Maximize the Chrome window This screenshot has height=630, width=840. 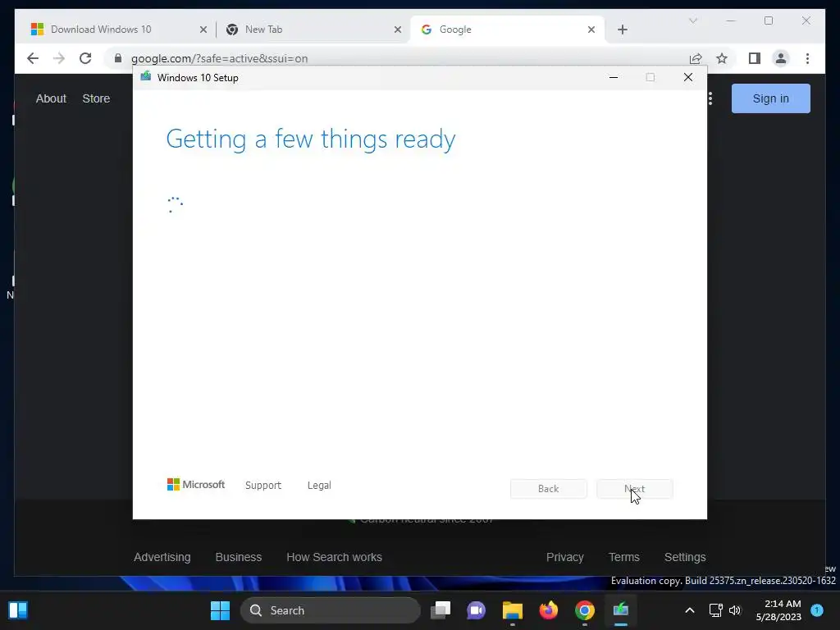click(768, 21)
